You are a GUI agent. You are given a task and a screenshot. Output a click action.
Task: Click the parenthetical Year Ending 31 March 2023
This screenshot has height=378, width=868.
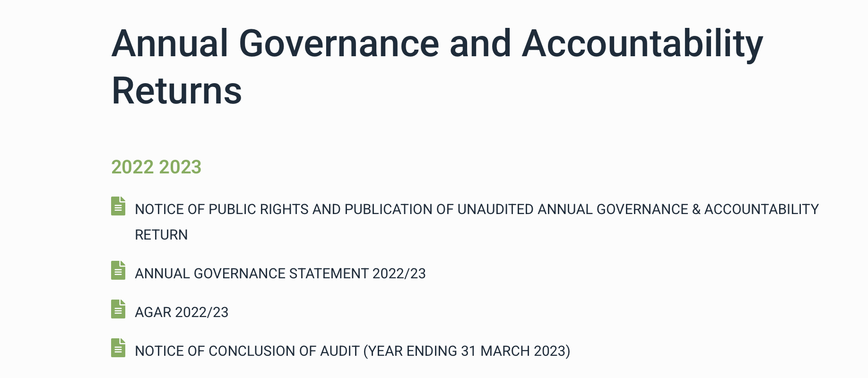point(467,351)
